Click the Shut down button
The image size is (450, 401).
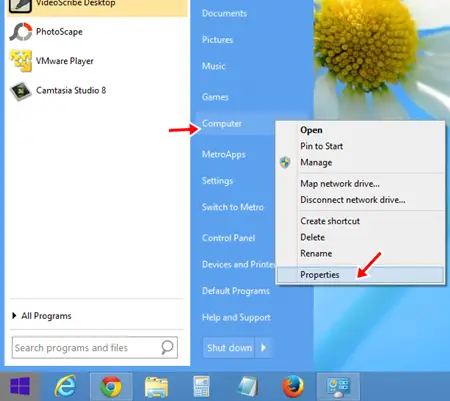pyautogui.click(x=229, y=348)
